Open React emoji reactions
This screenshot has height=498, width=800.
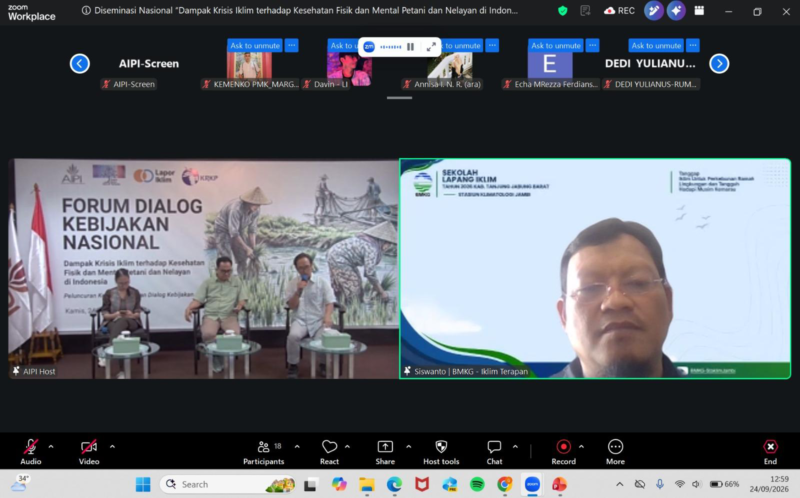point(329,452)
